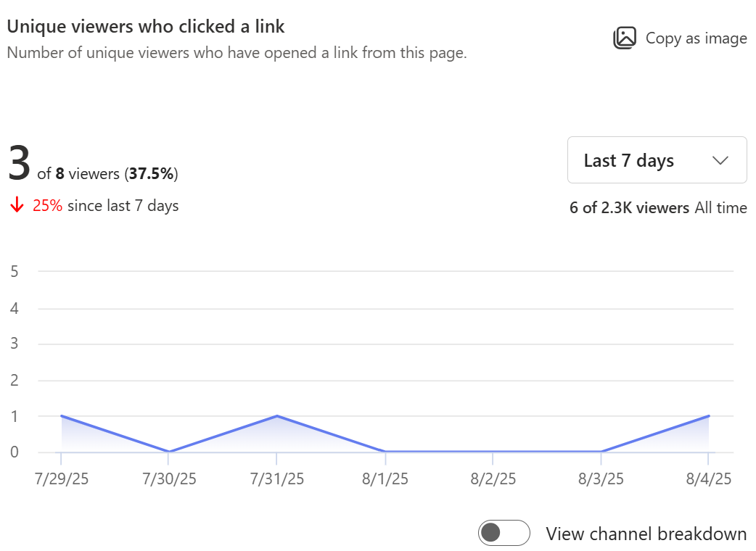Click the data point at 7/29/25
The height and width of the screenshot is (551, 756).
click(62, 416)
